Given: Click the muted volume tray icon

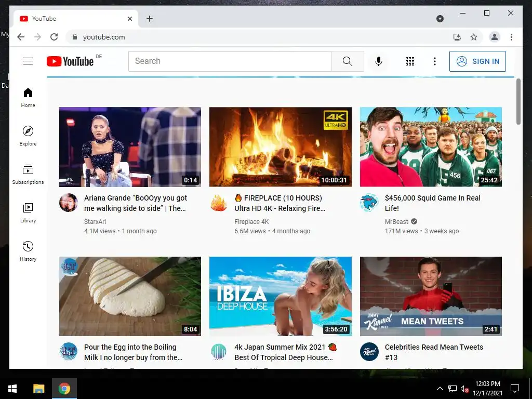Looking at the screenshot, I should pos(464,389).
